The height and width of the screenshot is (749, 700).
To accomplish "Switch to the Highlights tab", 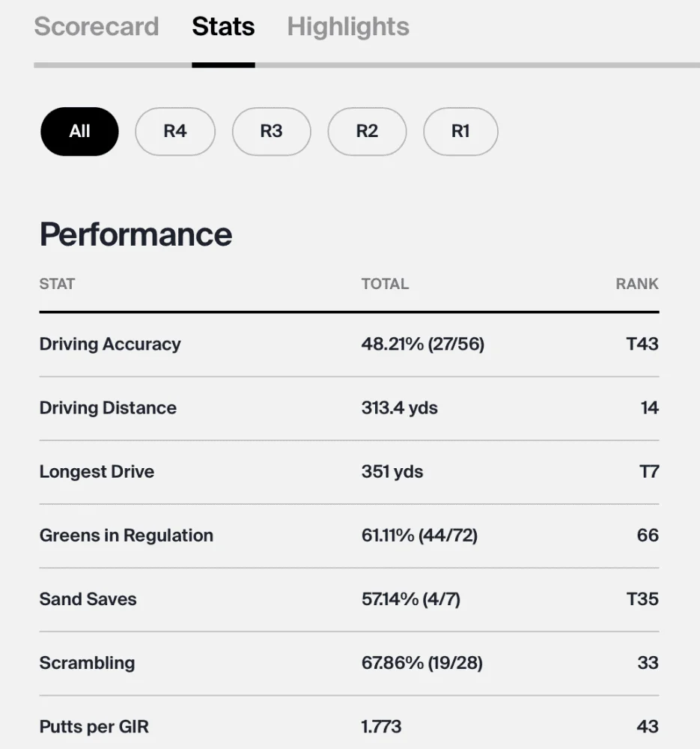I will coord(348,26).
